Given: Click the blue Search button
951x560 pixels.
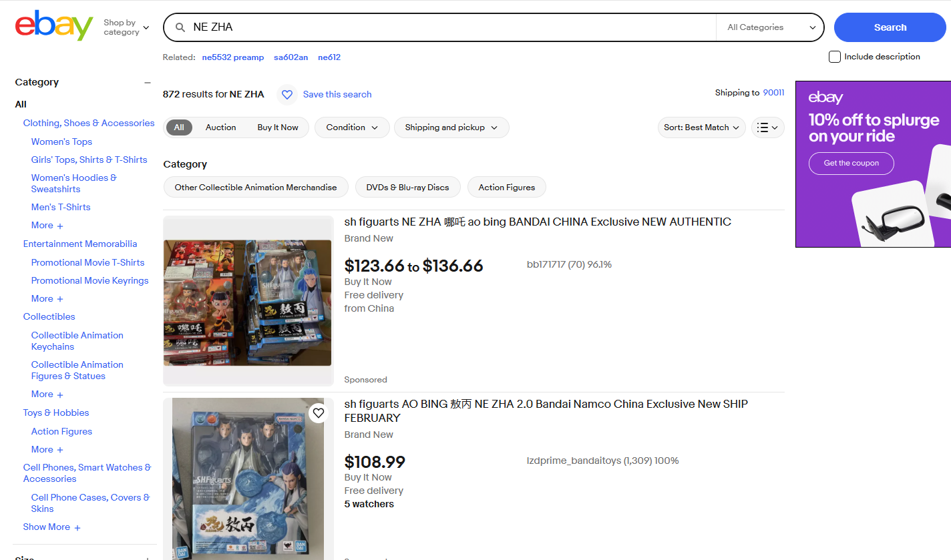Looking at the screenshot, I should [x=890, y=27].
